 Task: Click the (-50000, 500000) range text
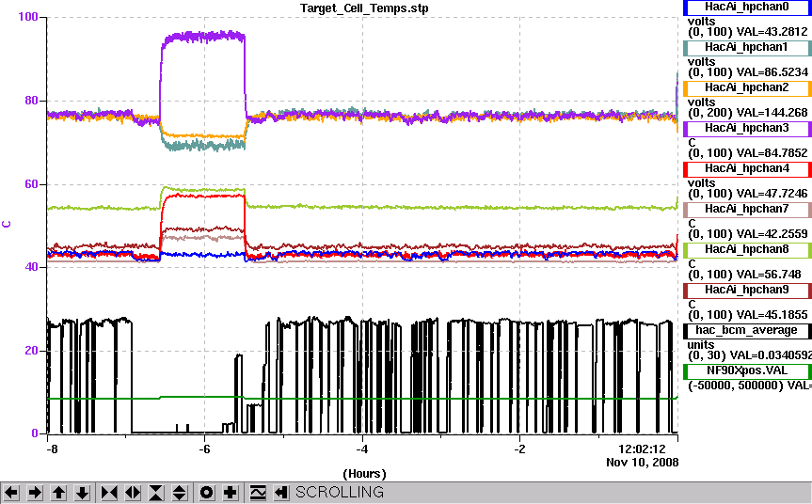click(x=736, y=386)
